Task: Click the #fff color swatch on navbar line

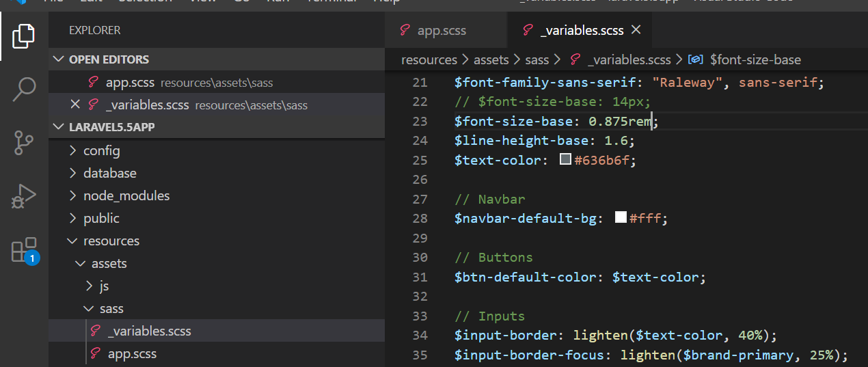Action: point(621,218)
